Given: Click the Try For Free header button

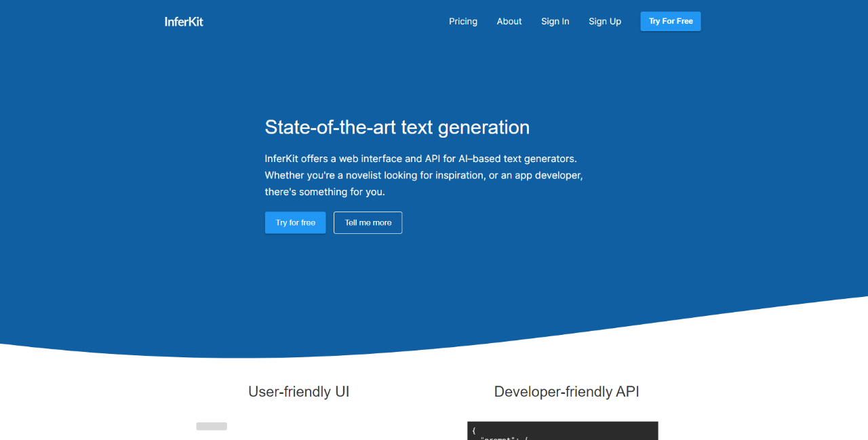Looking at the screenshot, I should pyautogui.click(x=671, y=21).
